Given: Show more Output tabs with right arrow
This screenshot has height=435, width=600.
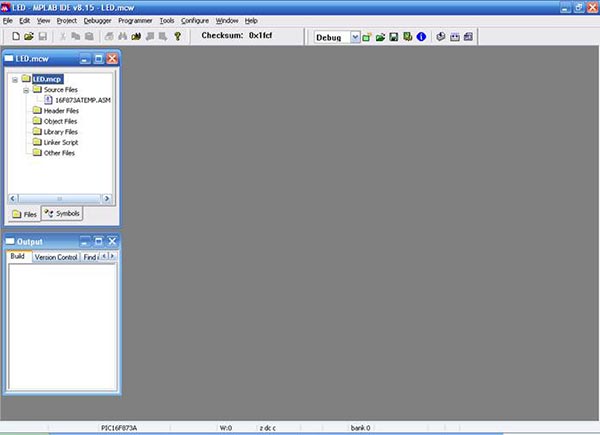Looking at the screenshot, I should coord(112,256).
